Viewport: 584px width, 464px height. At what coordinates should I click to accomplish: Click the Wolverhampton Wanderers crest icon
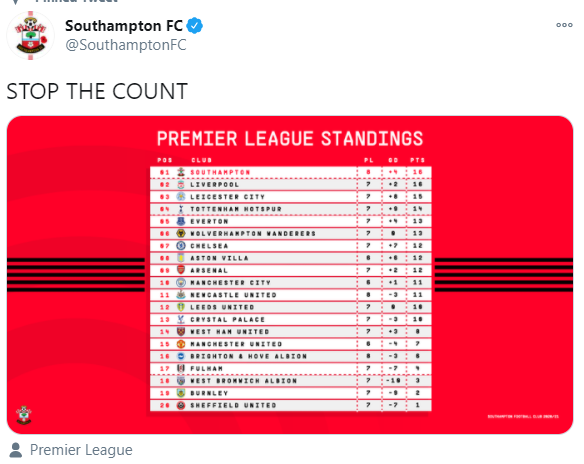coord(181,233)
